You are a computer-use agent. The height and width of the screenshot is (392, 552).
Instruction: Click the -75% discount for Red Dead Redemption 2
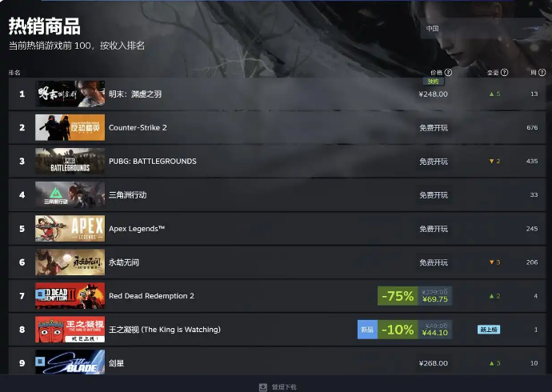click(x=398, y=296)
